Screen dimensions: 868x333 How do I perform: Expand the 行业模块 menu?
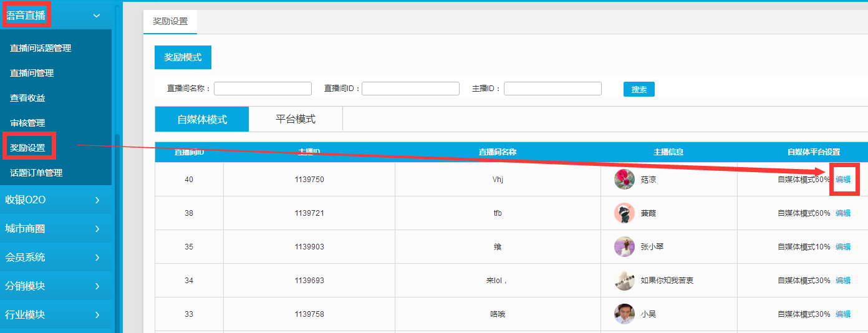(x=56, y=314)
